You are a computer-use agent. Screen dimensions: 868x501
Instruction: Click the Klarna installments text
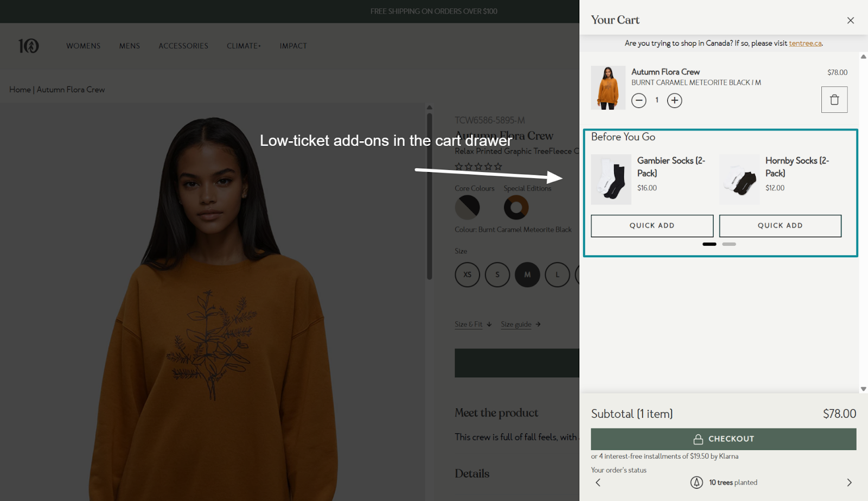(665, 456)
